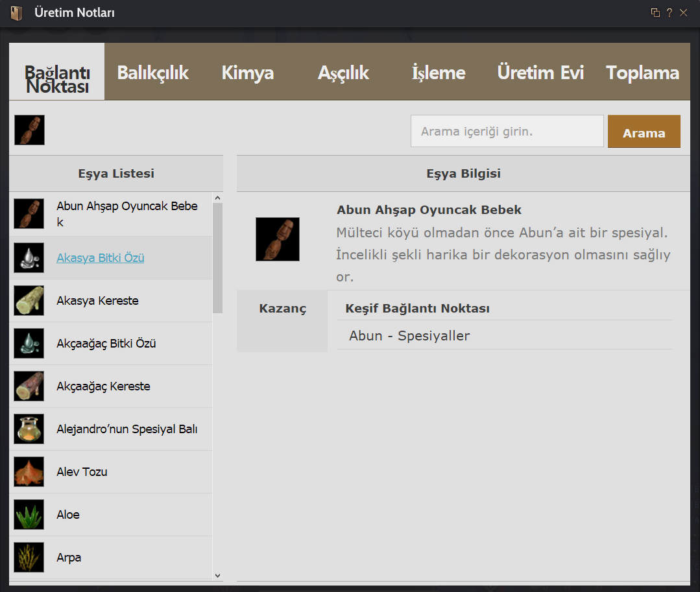
Task: Open the Aşçılık tab
Action: coord(343,73)
